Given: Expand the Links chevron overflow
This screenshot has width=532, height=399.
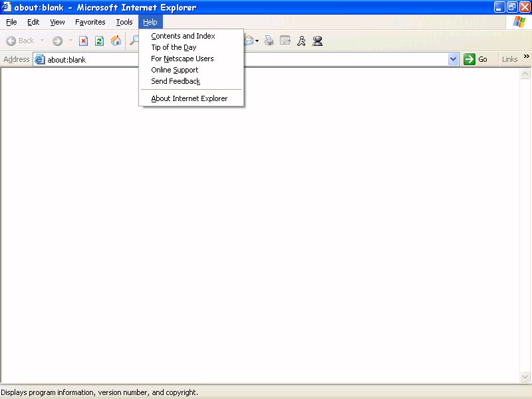Looking at the screenshot, I should (x=526, y=57).
